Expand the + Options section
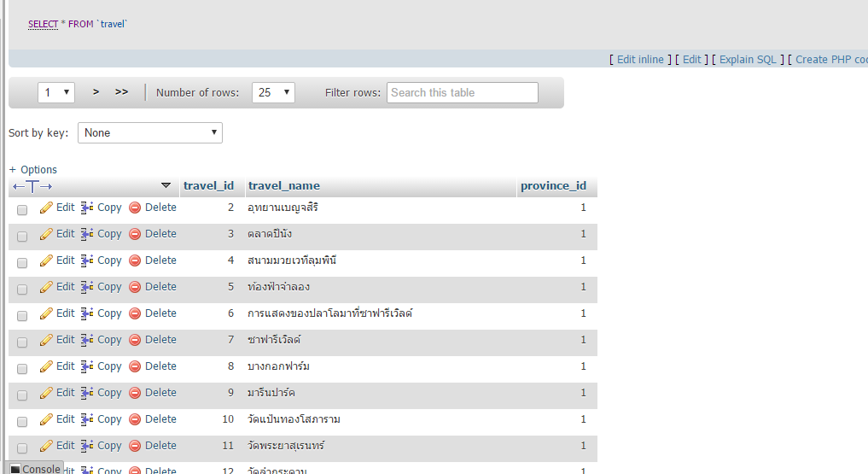This screenshot has height=474, width=868. pos(32,169)
